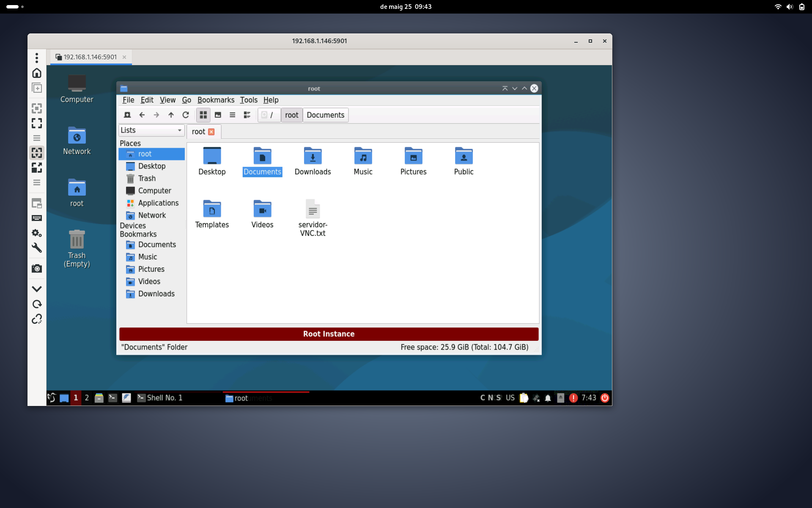The image size is (812, 508).
Task: Toggle fullscreen mode in Remmina sidebar
Action: tap(37, 123)
